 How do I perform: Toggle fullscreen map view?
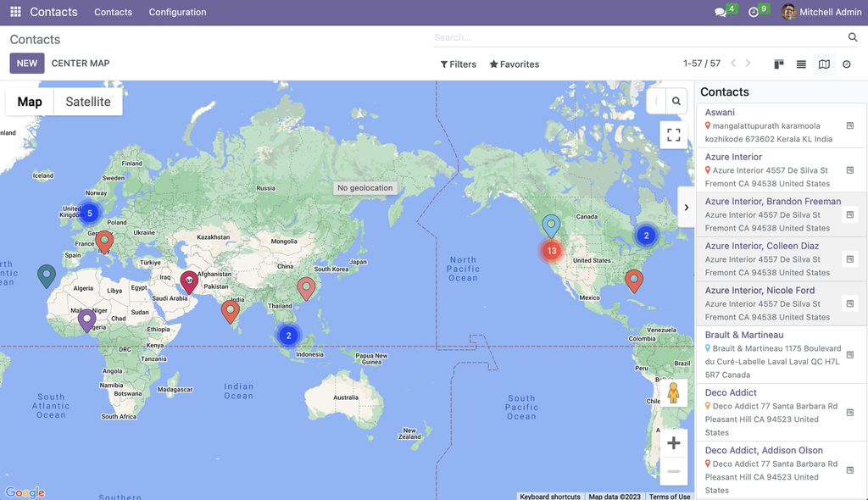click(674, 135)
